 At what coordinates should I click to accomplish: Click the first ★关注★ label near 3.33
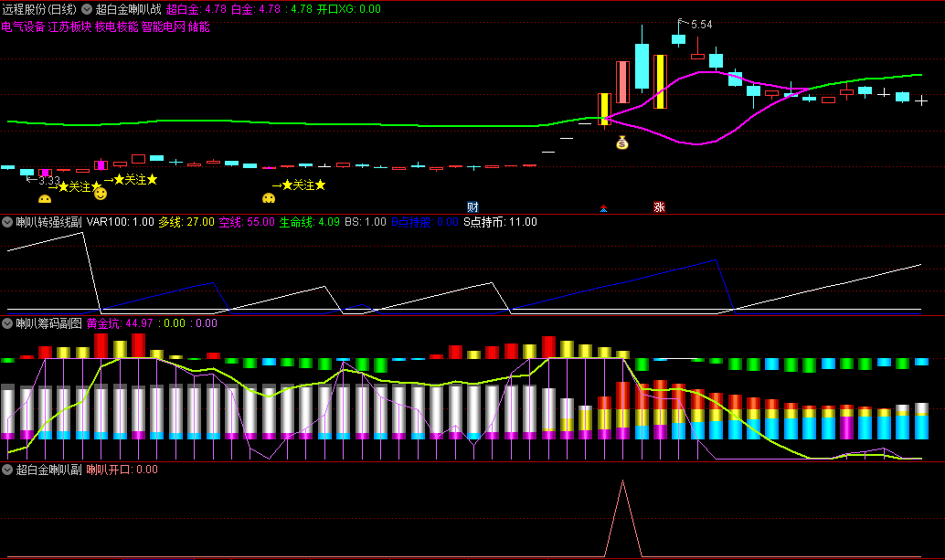(x=79, y=186)
